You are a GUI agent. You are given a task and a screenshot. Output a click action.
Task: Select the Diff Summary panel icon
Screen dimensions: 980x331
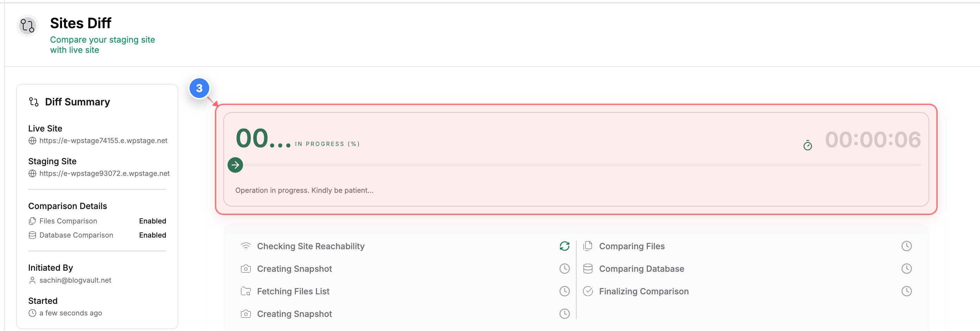[34, 101]
